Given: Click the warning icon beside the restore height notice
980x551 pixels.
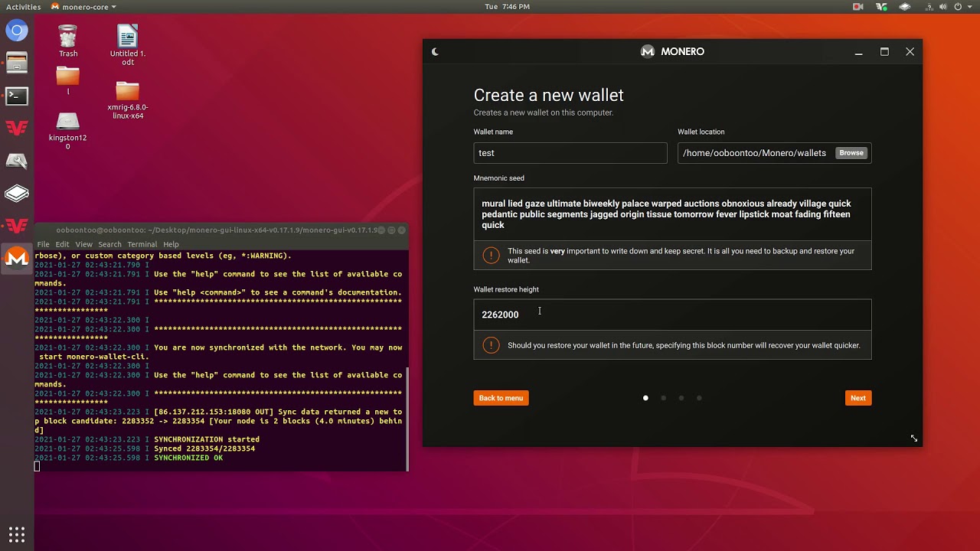Looking at the screenshot, I should tap(491, 345).
